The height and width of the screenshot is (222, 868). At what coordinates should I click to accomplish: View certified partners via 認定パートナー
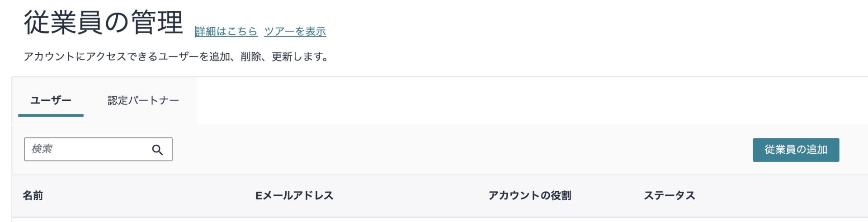(143, 100)
